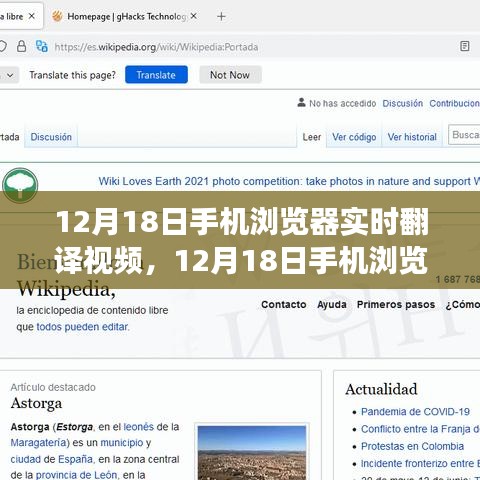Close the gHacks Technology tab
Viewport: 480px width, 480px height.
pos(194,16)
